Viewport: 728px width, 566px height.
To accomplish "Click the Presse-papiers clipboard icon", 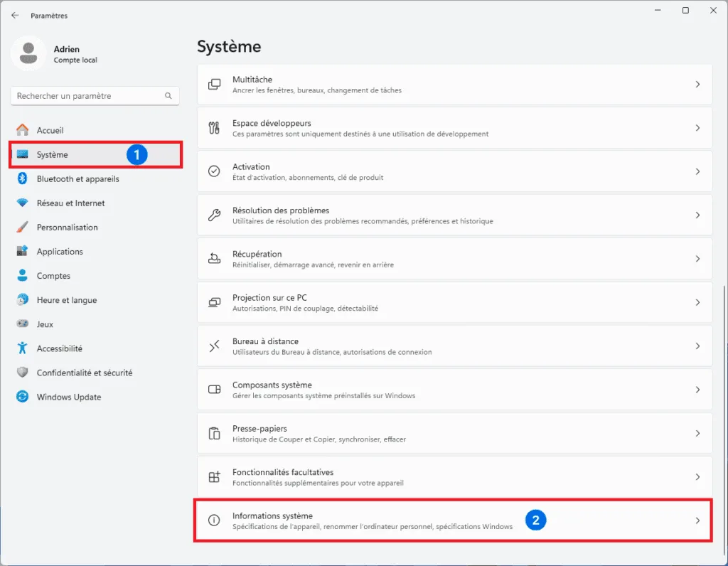I will point(214,433).
